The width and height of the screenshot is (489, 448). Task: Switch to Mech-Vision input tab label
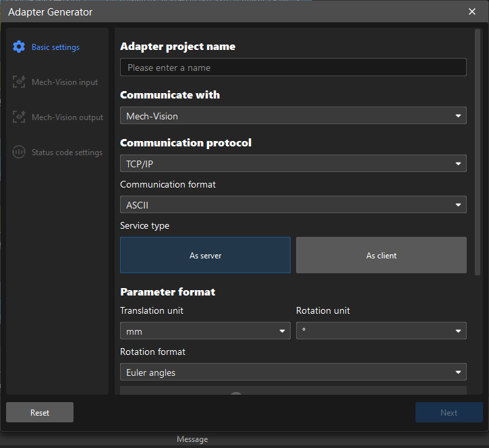65,82
